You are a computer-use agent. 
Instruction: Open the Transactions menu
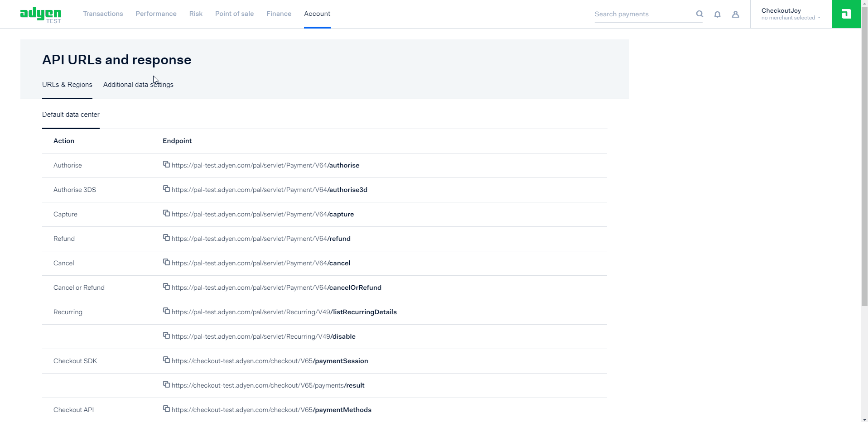[x=103, y=14]
